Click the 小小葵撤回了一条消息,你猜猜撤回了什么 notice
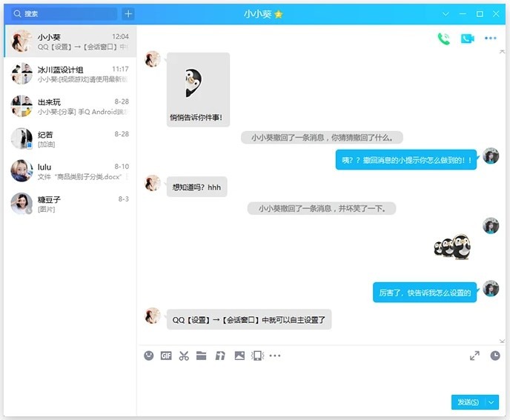510x420 pixels. coord(322,138)
